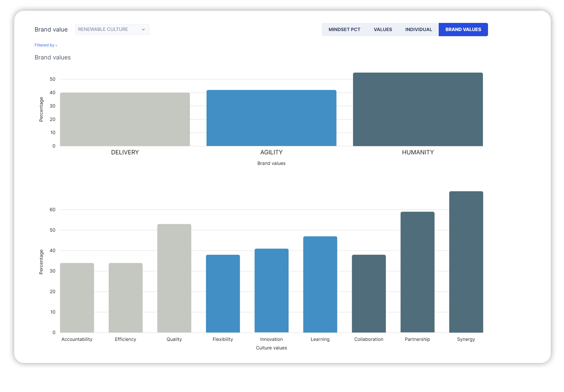Select the Accountability bar in culture chart
564x392 pixels.
77,298
